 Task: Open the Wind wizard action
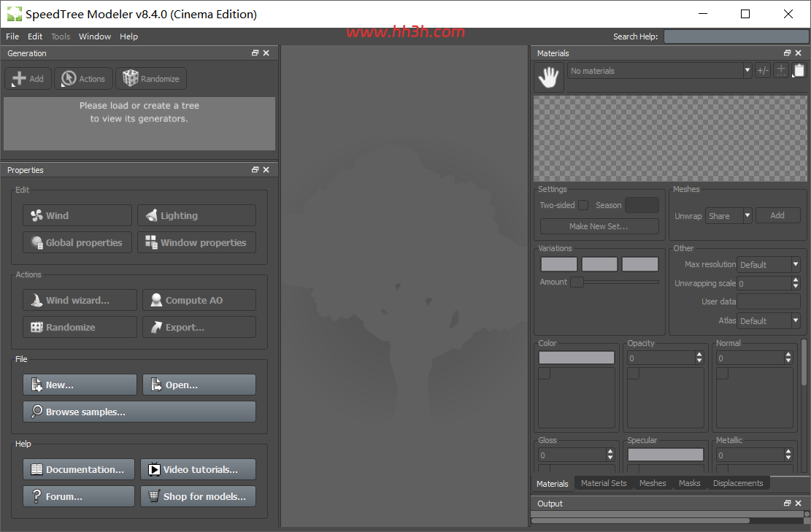point(80,300)
